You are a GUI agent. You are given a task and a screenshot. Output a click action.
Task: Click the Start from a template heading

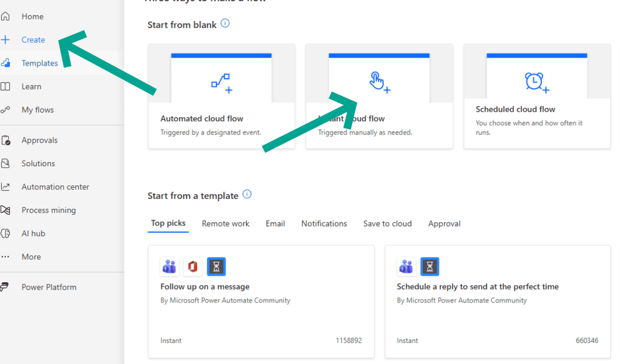pos(193,196)
